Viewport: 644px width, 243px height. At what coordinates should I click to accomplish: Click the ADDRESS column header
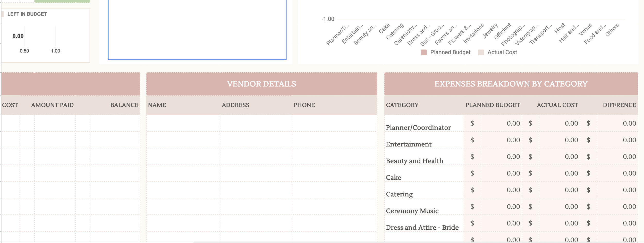[235, 105]
